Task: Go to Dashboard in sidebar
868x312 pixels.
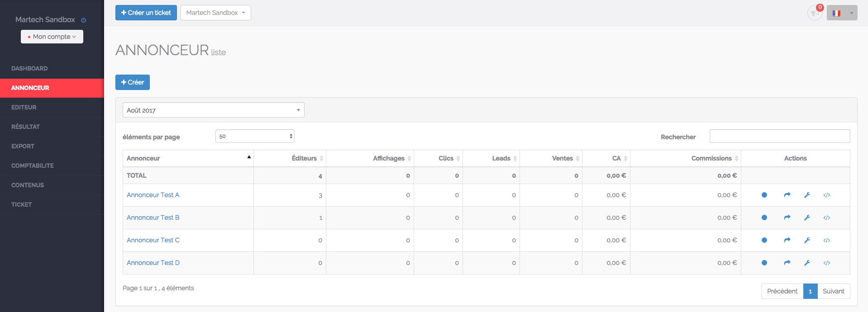Action: pos(52,68)
